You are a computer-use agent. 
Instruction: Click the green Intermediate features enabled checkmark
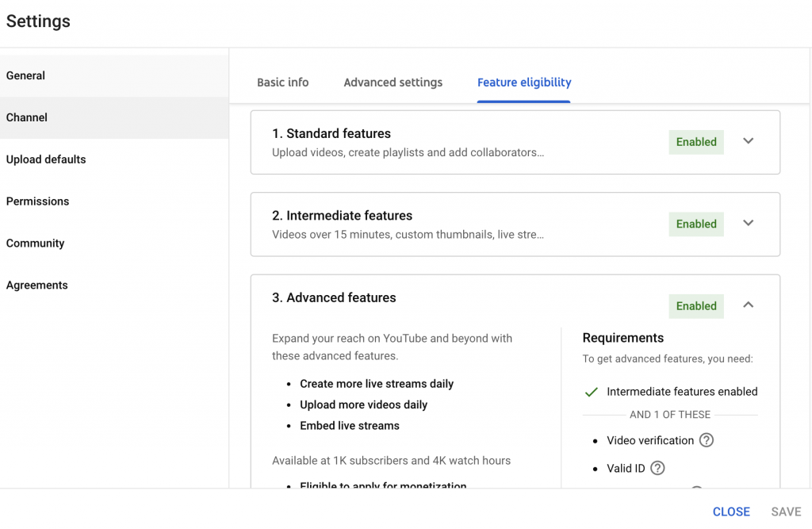tap(591, 393)
